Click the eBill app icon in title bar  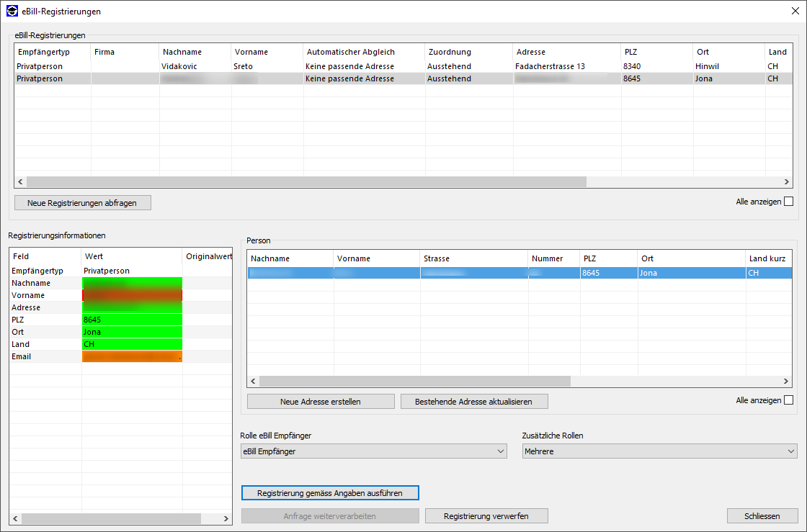[x=12, y=12]
